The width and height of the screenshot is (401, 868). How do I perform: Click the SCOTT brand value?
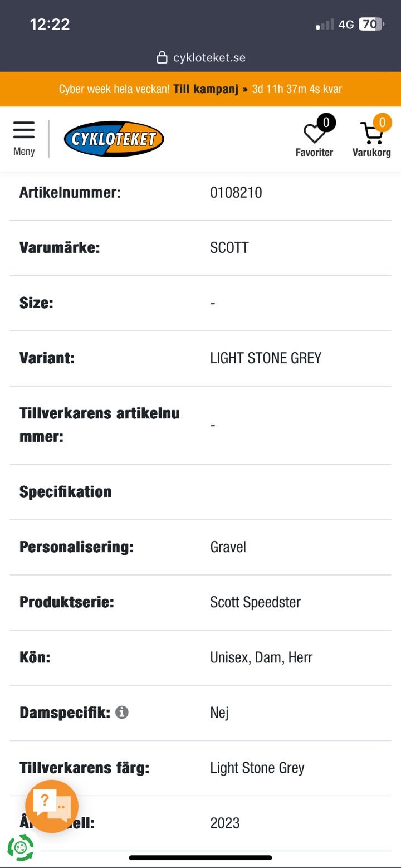coord(229,248)
